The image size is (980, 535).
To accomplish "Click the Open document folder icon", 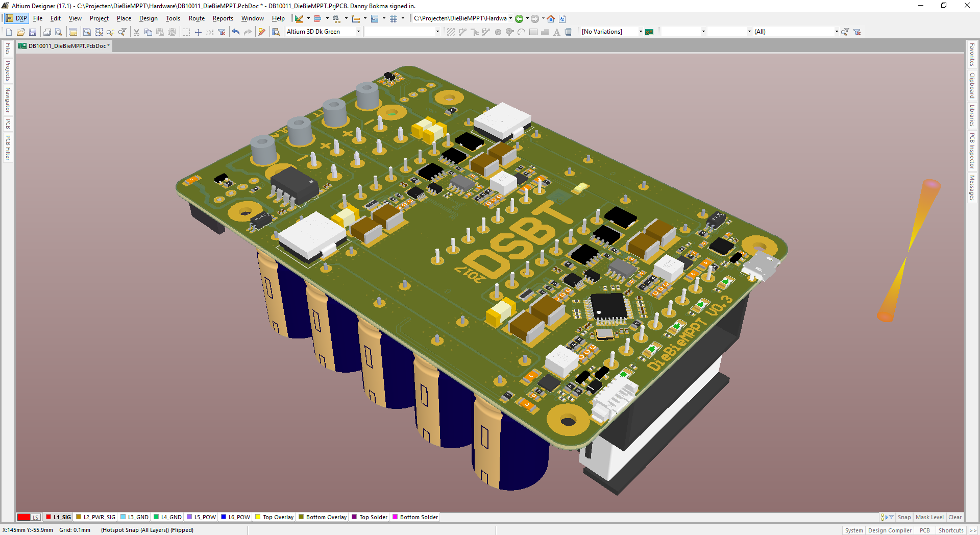I will (x=20, y=32).
